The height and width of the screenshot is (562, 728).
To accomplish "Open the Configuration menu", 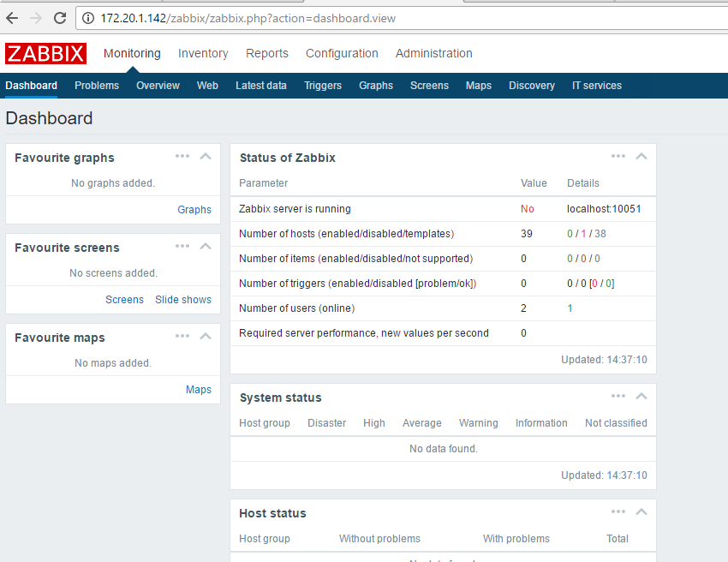I will click(x=342, y=53).
